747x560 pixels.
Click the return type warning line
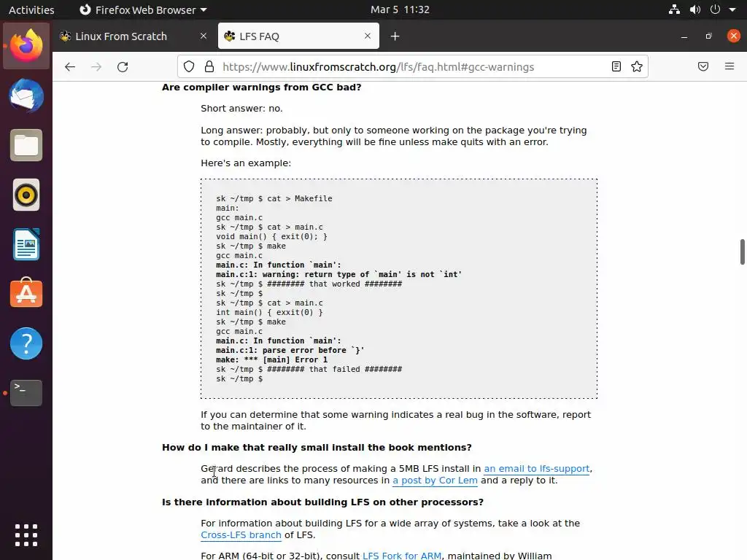point(338,274)
